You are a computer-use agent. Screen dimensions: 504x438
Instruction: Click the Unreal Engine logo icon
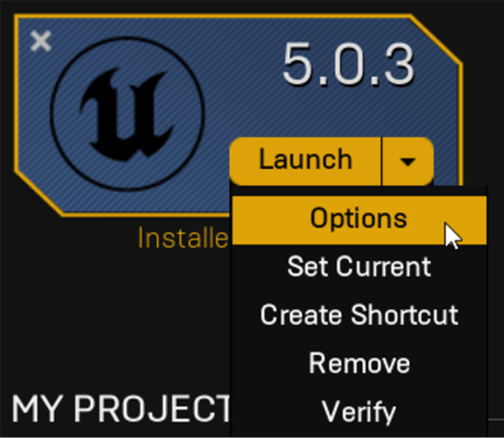coord(127,113)
